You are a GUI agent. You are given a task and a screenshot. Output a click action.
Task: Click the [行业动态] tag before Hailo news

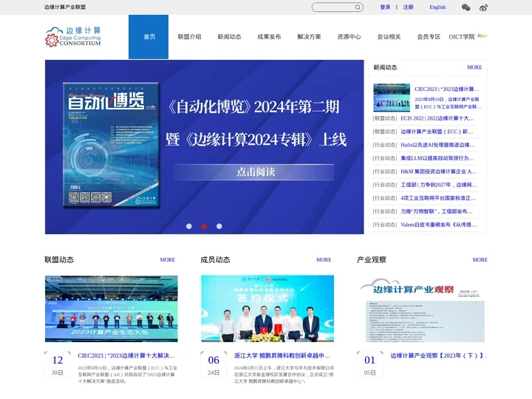coord(385,145)
